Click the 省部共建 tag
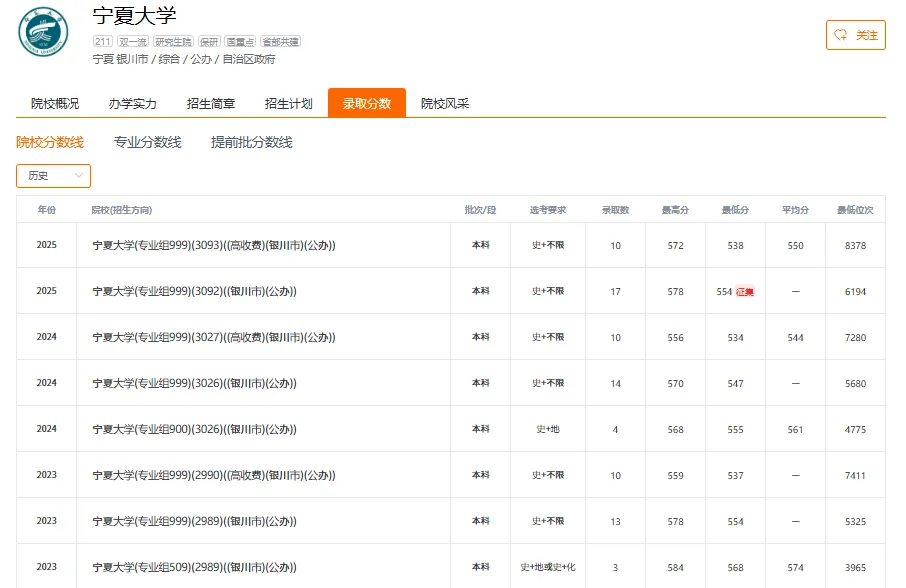 click(x=280, y=42)
